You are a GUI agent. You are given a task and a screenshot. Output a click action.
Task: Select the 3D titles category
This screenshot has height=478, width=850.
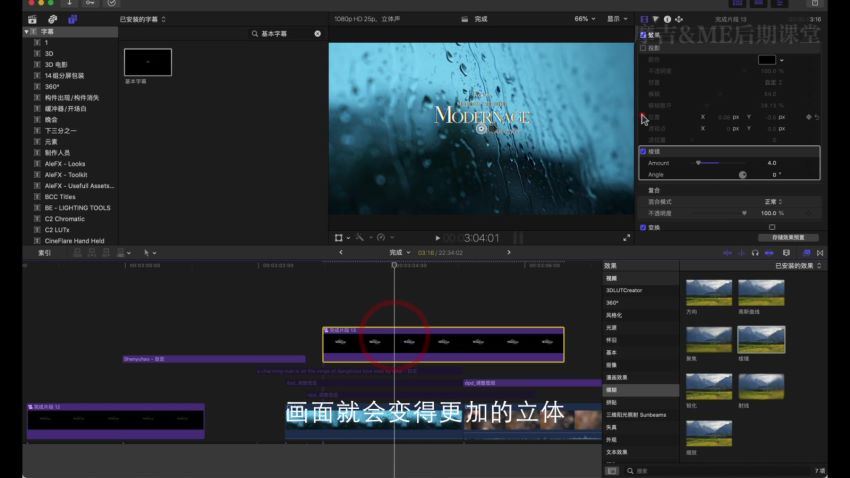(49, 54)
